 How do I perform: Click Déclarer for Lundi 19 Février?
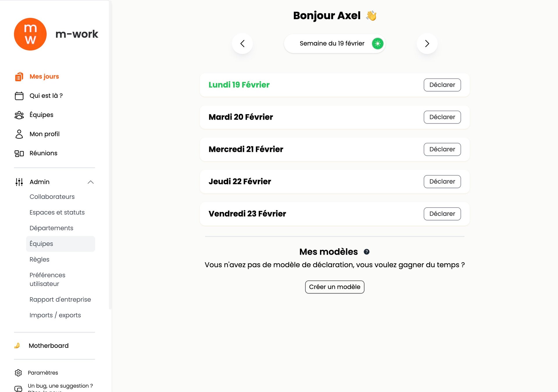[x=442, y=85]
